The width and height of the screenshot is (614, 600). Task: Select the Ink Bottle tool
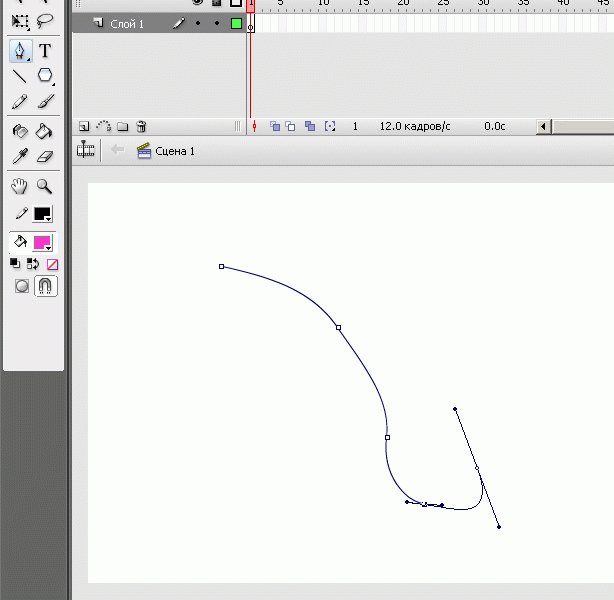pyautogui.click(x=20, y=131)
